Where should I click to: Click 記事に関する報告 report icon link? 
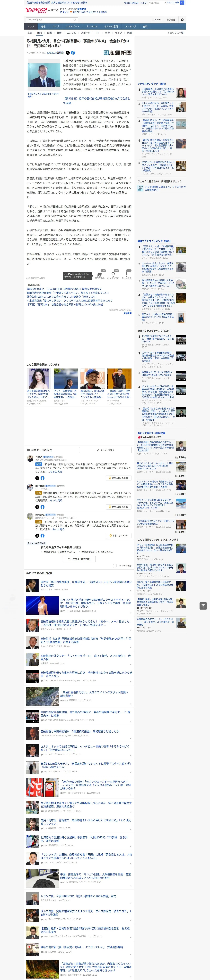tap(35, 278)
